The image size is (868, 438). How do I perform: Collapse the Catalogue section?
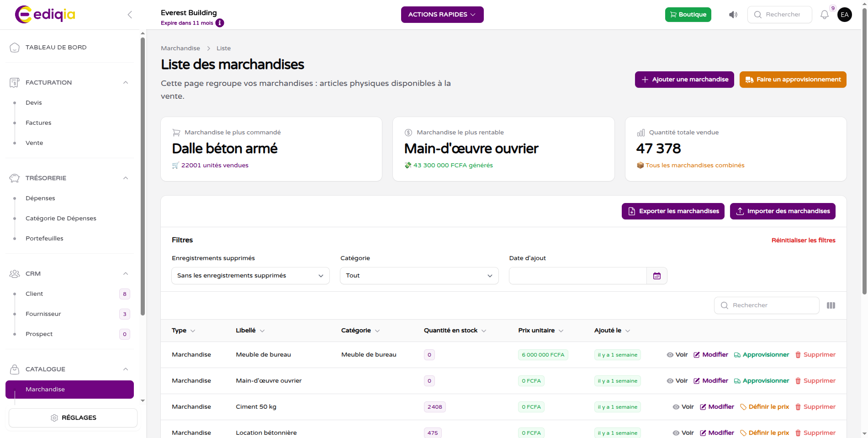[126, 369]
